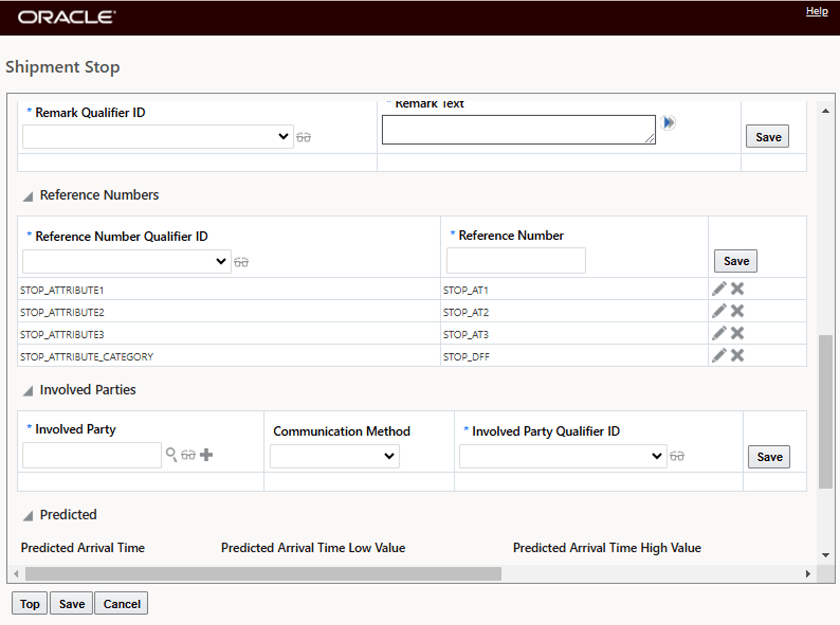Click the horizontal scrollbar right arrow
The image size is (840, 625).
808,574
